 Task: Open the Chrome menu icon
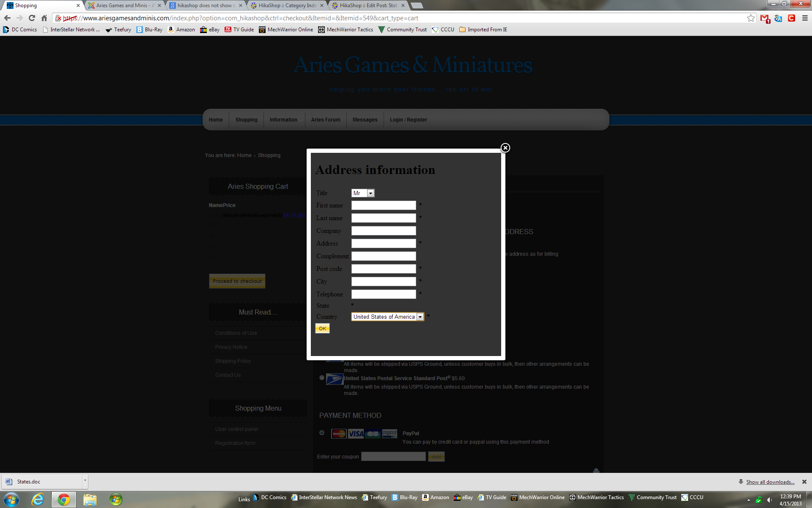805,18
